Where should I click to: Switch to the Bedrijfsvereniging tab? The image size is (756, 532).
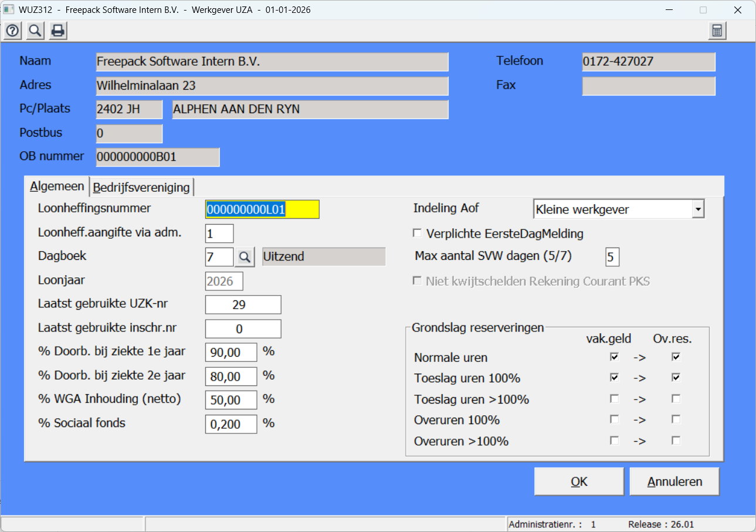(141, 187)
